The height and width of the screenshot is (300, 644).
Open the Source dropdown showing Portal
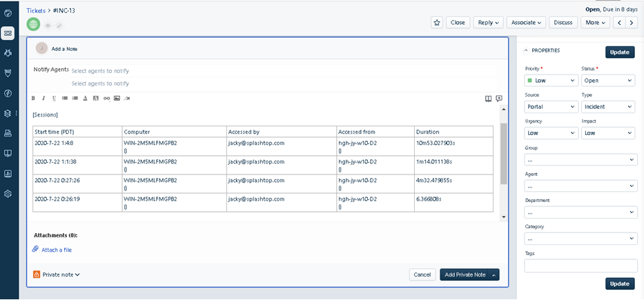[552, 107]
